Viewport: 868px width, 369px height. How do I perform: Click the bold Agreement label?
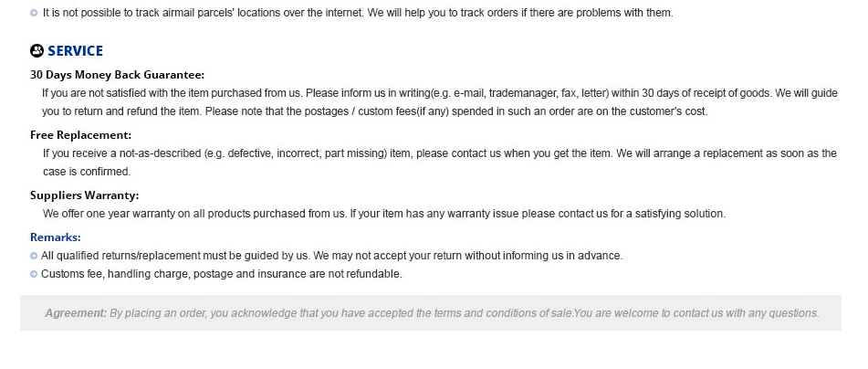76,313
